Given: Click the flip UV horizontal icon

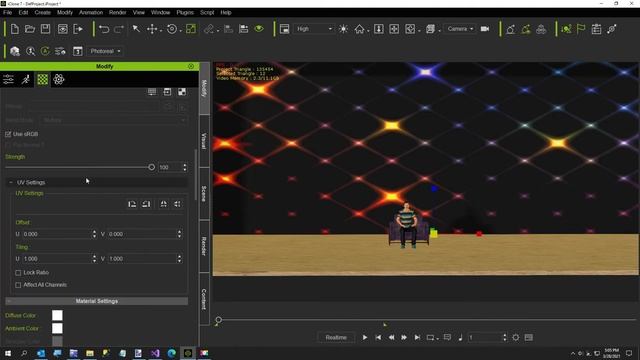Looking at the screenshot, I should 163,204.
